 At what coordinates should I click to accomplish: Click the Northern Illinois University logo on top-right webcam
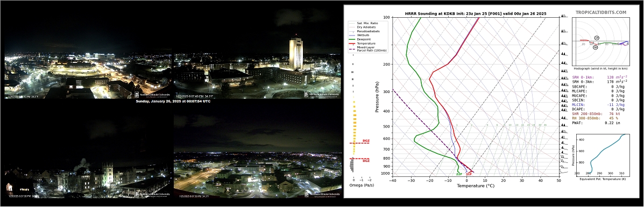322,94
